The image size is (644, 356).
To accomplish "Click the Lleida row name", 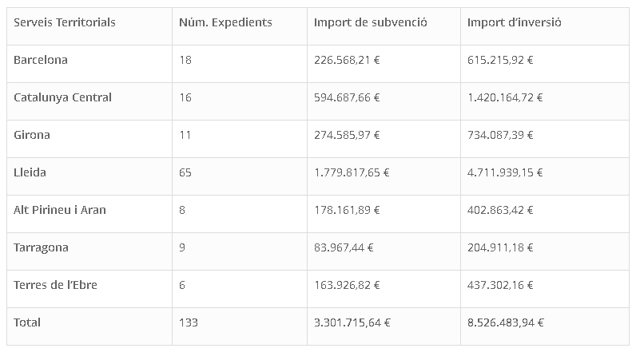I will [30, 172].
